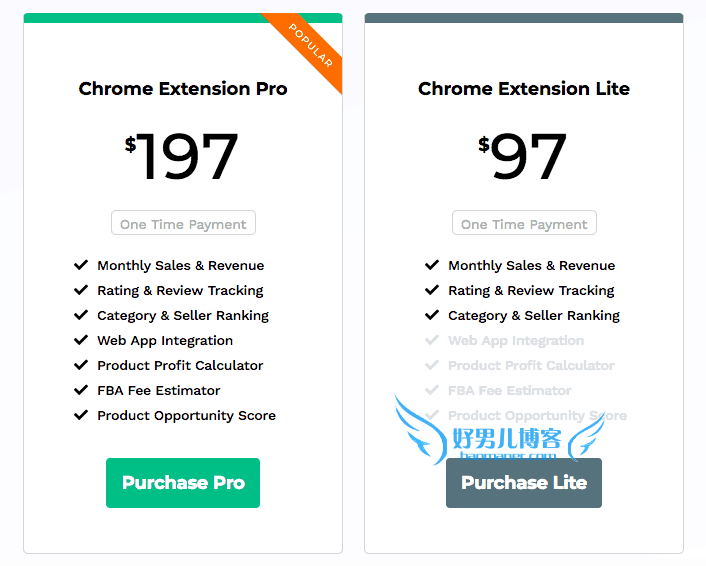
Task: Select the Pro plan One Time Payment label
Action: click(183, 223)
